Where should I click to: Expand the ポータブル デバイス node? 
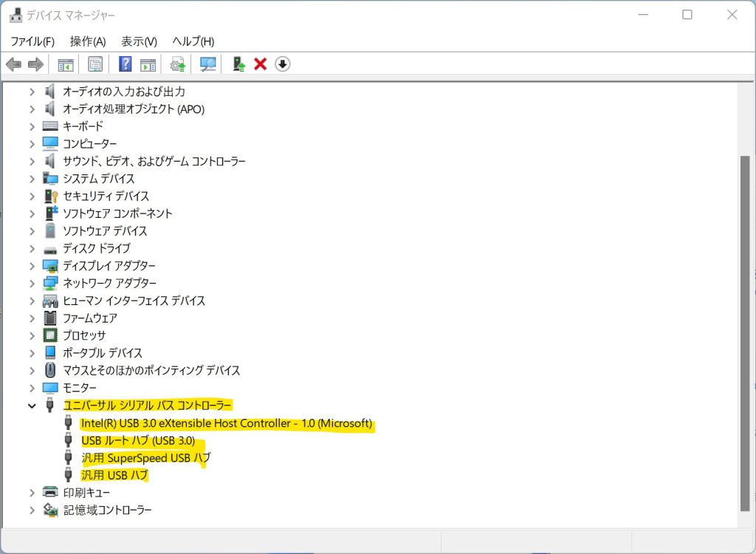32,353
